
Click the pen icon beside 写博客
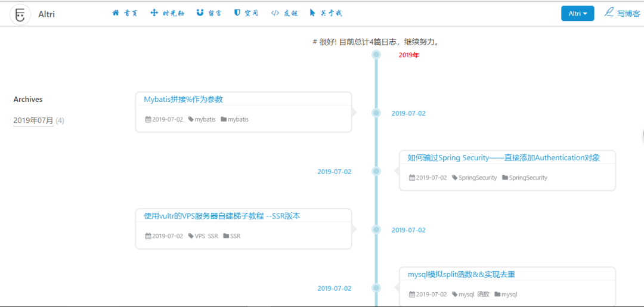[609, 13]
